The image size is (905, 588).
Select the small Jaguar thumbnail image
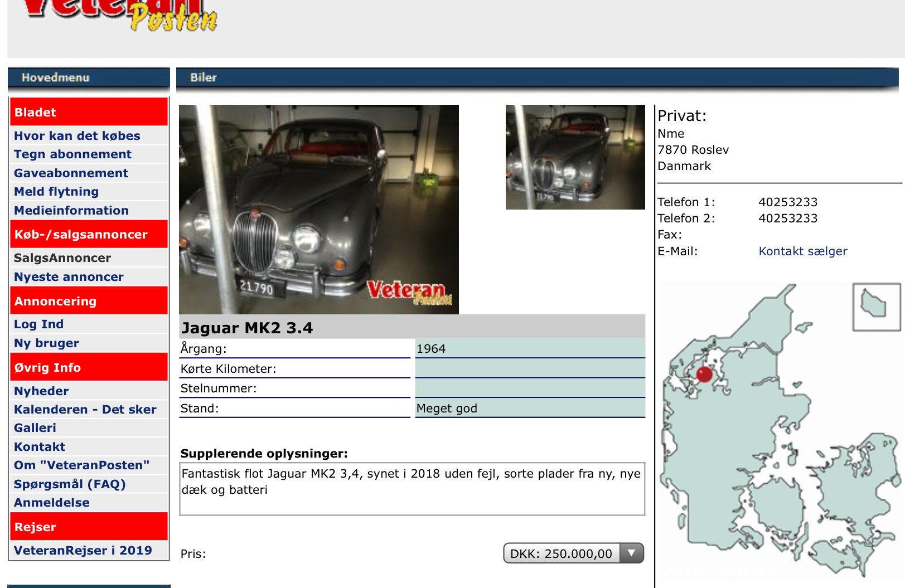click(575, 157)
